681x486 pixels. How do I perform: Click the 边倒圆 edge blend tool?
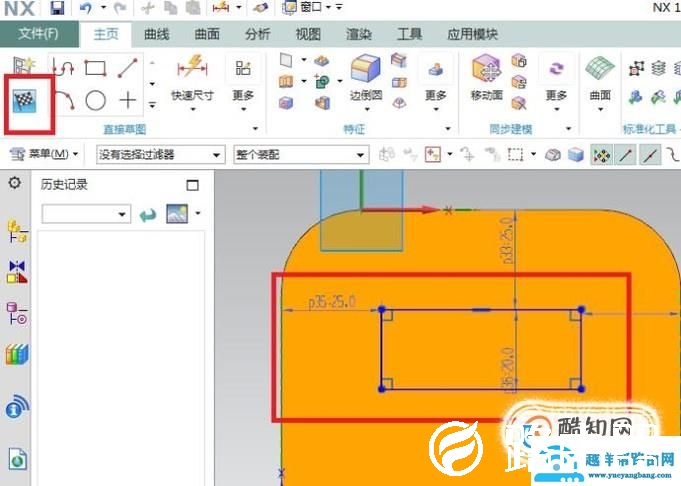click(366, 77)
